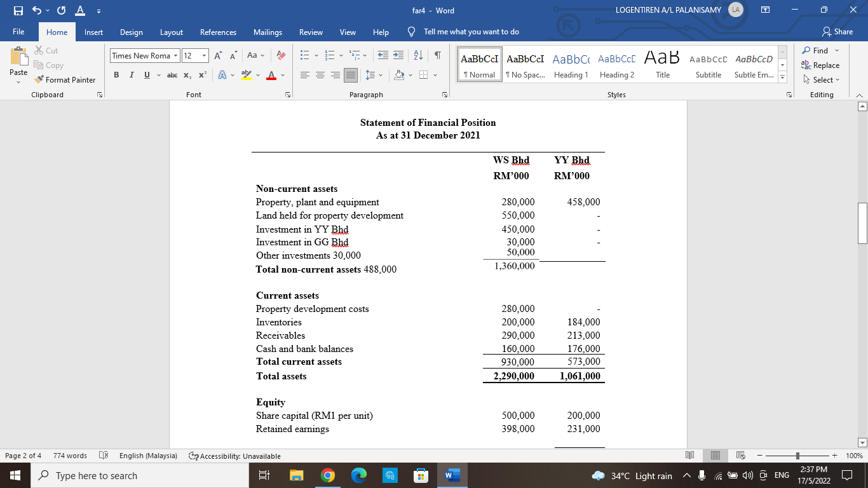Apply strikethrough formatting

[172, 75]
